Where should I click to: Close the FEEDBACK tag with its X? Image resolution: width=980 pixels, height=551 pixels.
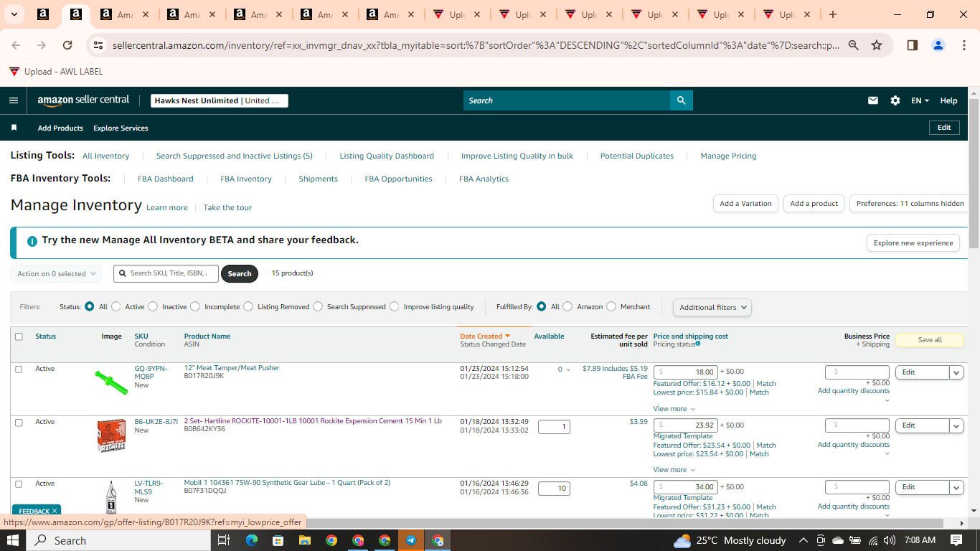click(x=55, y=511)
